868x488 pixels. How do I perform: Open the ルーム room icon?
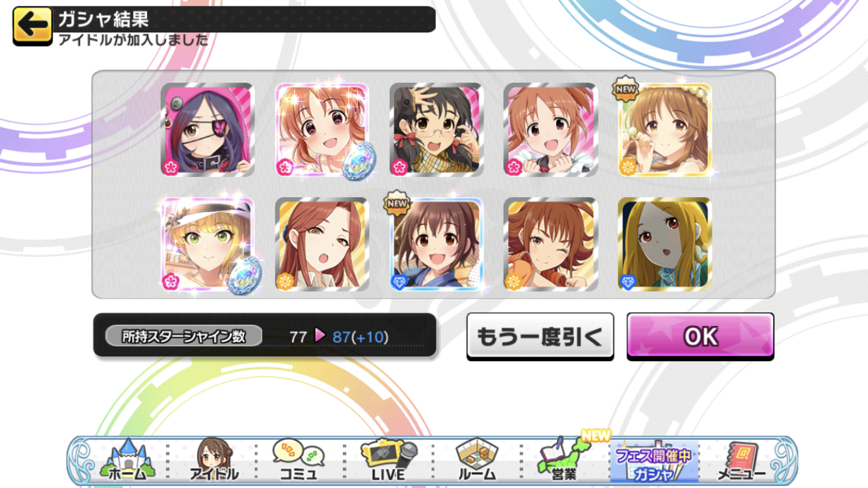pyautogui.click(x=476, y=459)
